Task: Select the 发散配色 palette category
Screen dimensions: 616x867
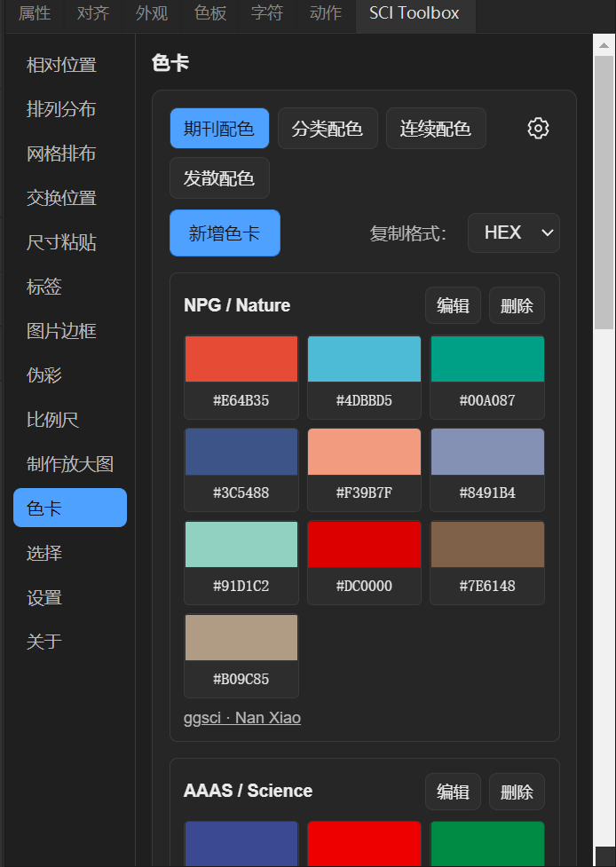Action: tap(219, 178)
